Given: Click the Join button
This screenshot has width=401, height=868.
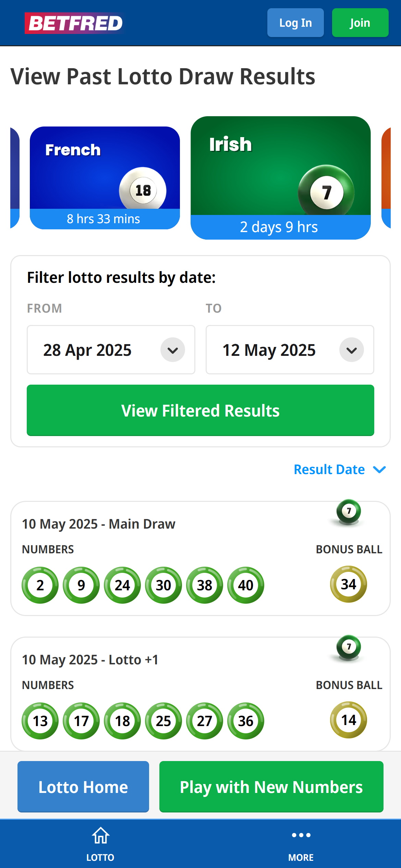Looking at the screenshot, I should click(x=360, y=23).
